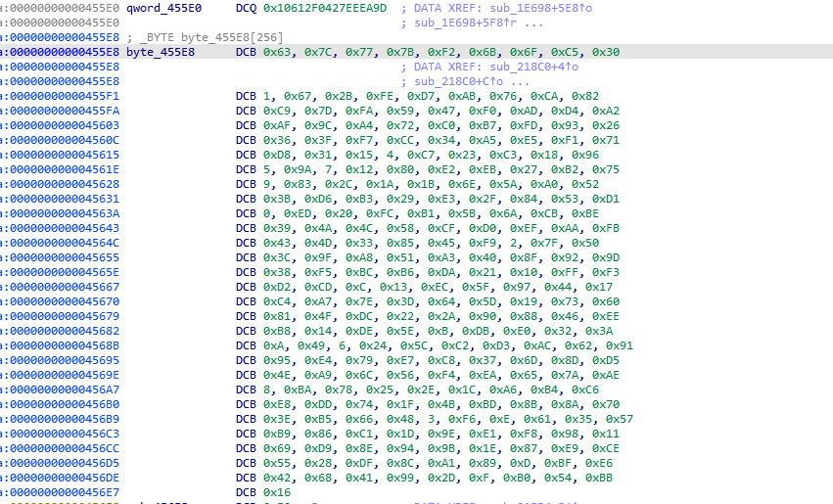Image resolution: width=833 pixels, height=504 pixels.
Task: Click the lone byte value 0x16
Action: (277, 493)
